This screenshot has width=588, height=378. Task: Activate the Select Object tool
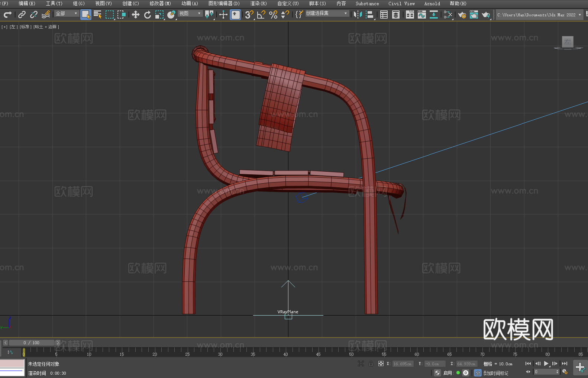coord(86,14)
